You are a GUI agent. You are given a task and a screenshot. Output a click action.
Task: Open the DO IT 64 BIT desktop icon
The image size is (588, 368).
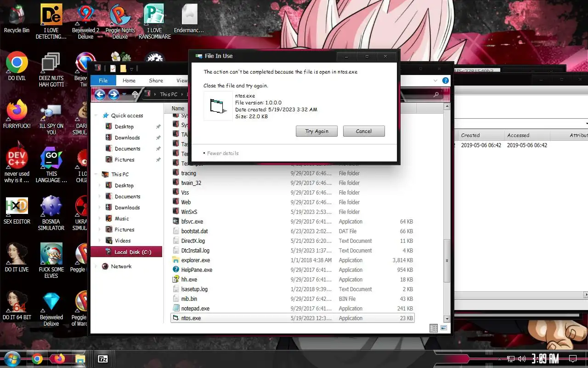coord(17,305)
